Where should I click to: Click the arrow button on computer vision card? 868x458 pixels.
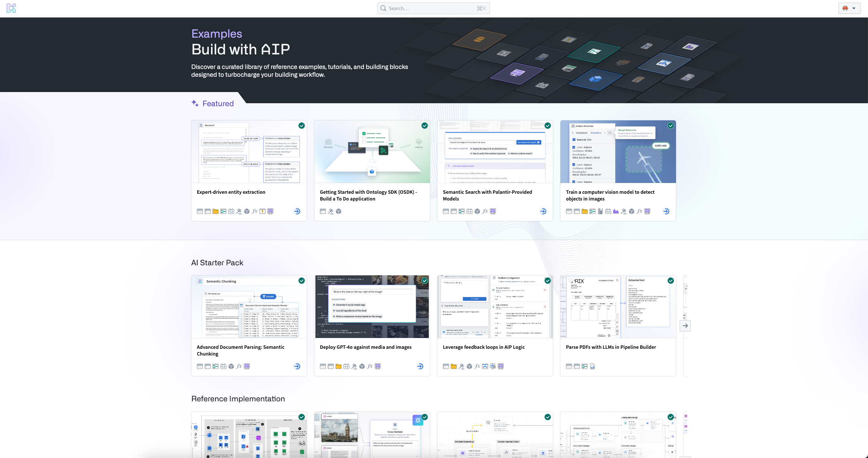666,211
